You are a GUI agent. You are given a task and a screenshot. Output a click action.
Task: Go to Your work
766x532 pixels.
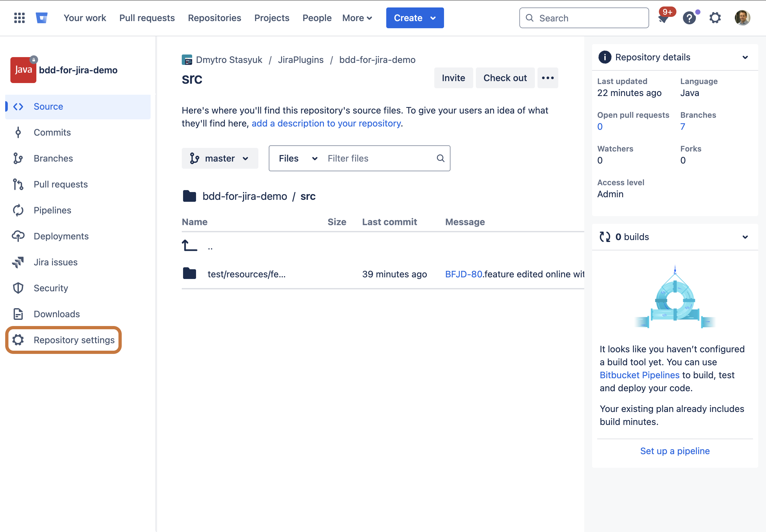[85, 18]
